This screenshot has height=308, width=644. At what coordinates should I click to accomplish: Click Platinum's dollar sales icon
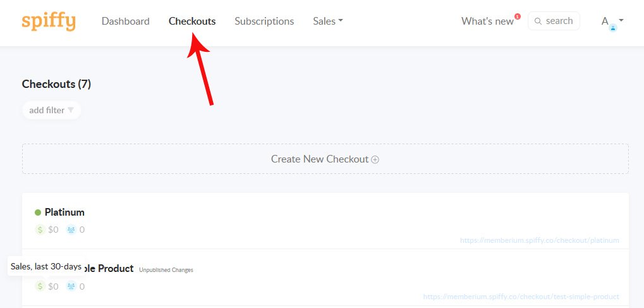point(40,230)
